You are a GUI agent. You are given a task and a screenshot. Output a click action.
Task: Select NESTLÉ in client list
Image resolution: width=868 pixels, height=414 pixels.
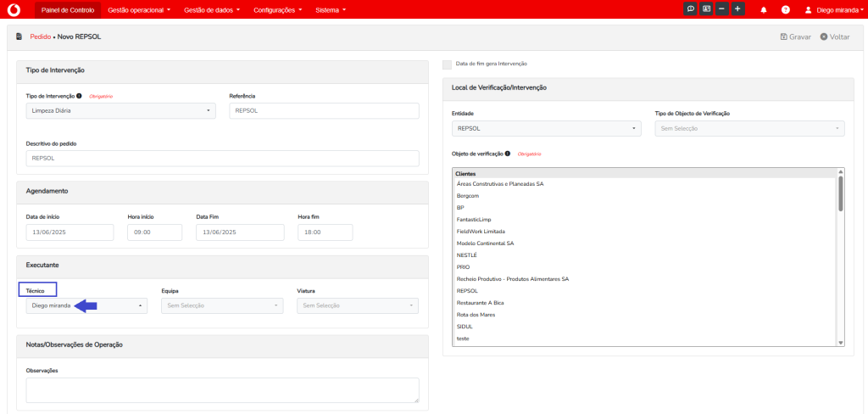coord(467,255)
